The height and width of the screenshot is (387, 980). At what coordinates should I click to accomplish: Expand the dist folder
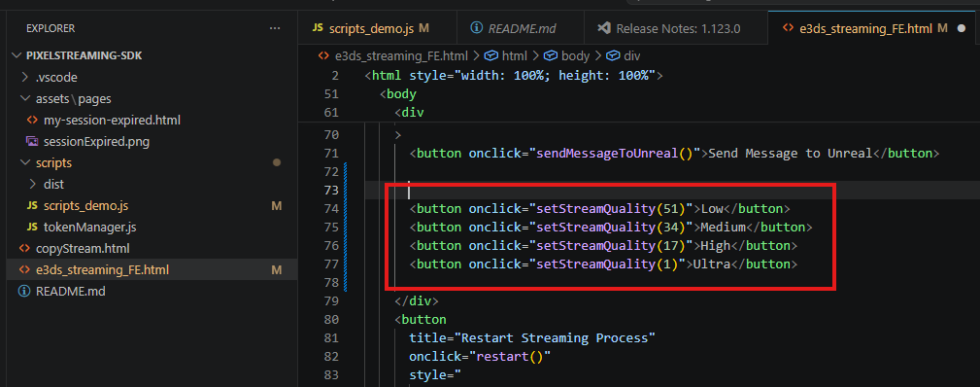[x=32, y=185]
